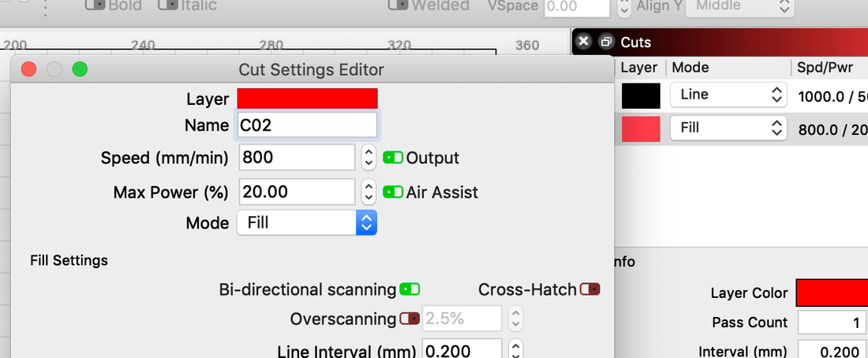868x358 pixels.
Task: Click the Layer Color swatch in info panel
Action: coord(832,293)
